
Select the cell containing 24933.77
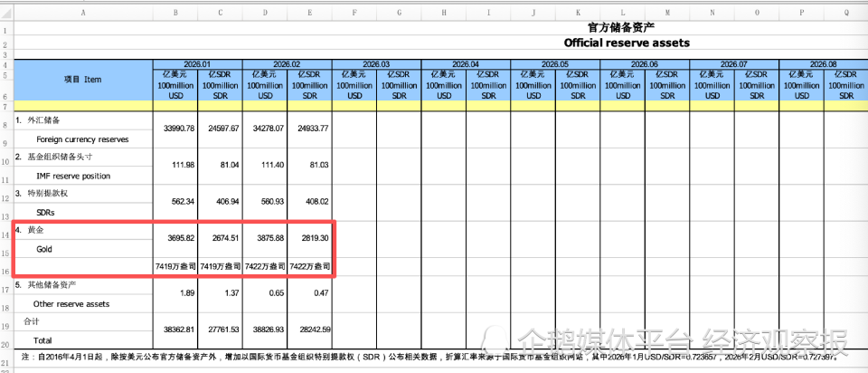tap(309, 129)
